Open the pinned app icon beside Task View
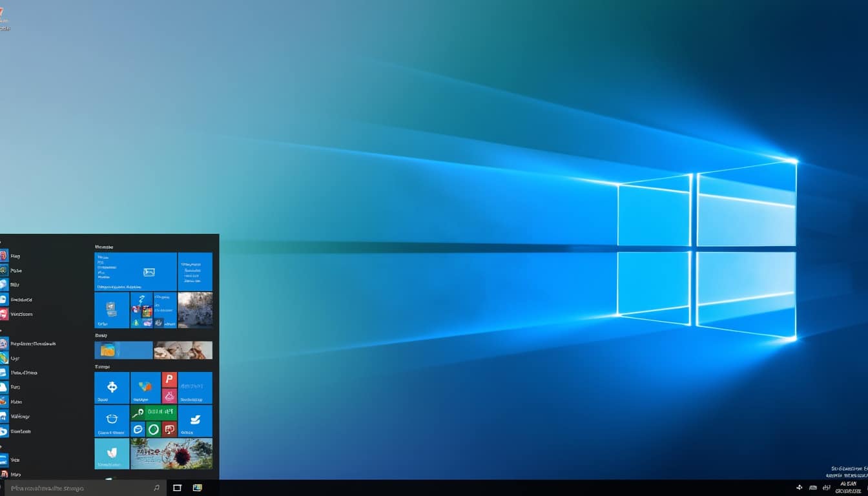Image resolution: width=868 pixels, height=496 pixels. (198, 488)
